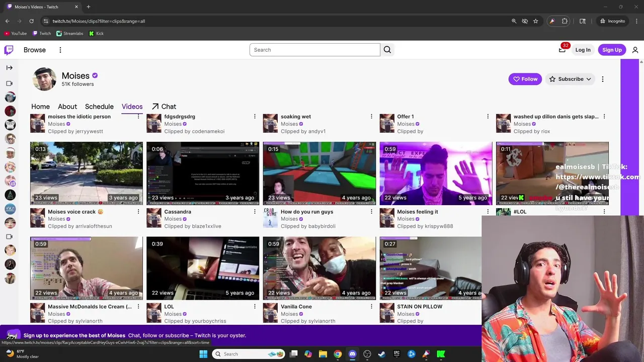Click the browser back arrow
This screenshot has height=362, width=644.
tap(7, 21)
